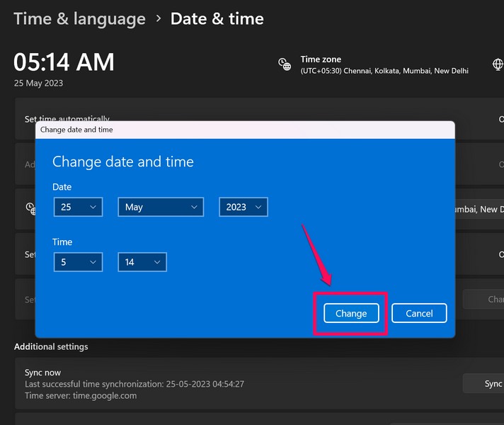Click the Sync button under Additional settings
The width and height of the screenshot is (504, 425).
click(x=488, y=383)
